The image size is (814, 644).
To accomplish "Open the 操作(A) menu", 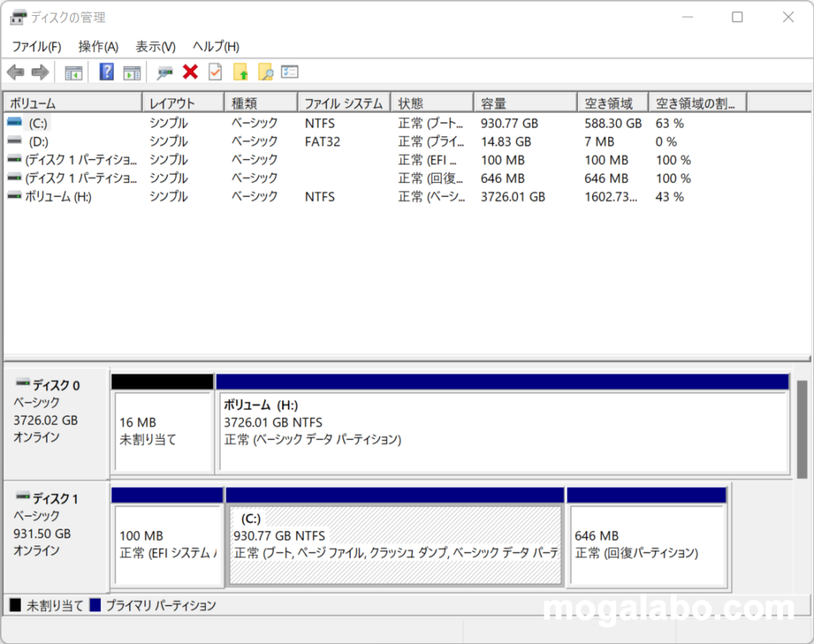I will click(x=99, y=47).
